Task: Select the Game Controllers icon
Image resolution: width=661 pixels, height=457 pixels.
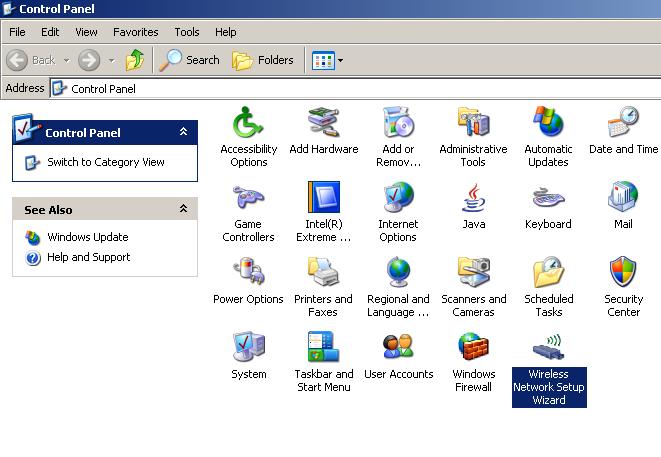Action: 248,197
